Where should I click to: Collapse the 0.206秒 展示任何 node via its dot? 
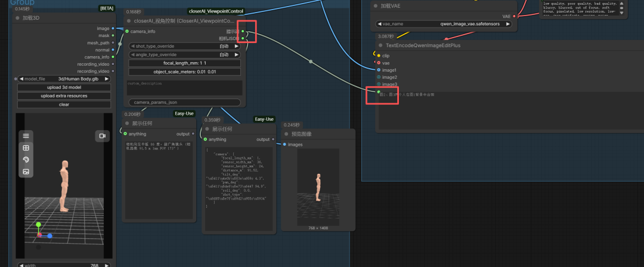(x=126, y=124)
